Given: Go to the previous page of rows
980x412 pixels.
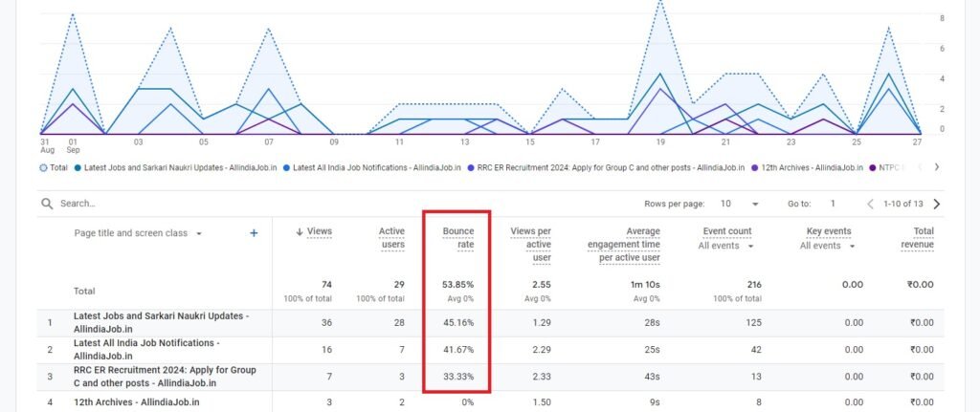Looking at the screenshot, I should click(x=870, y=204).
